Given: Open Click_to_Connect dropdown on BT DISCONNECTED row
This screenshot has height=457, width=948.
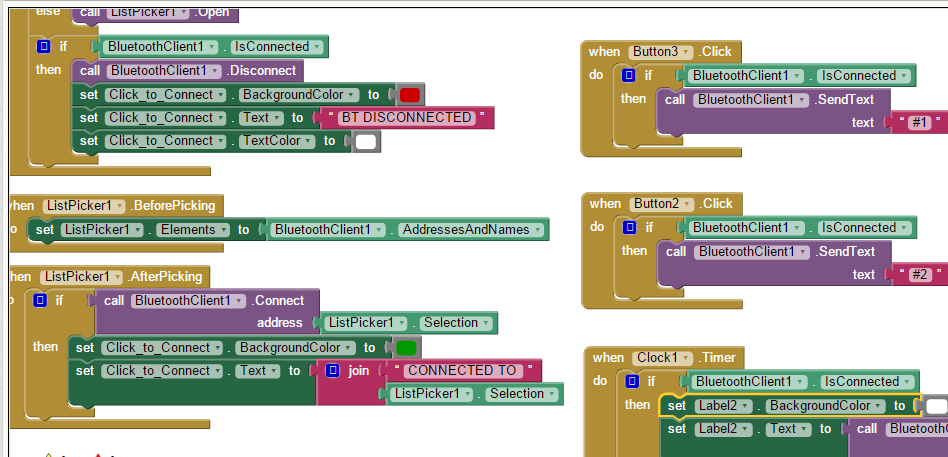Looking at the screenshot, I should pos(166,118).
